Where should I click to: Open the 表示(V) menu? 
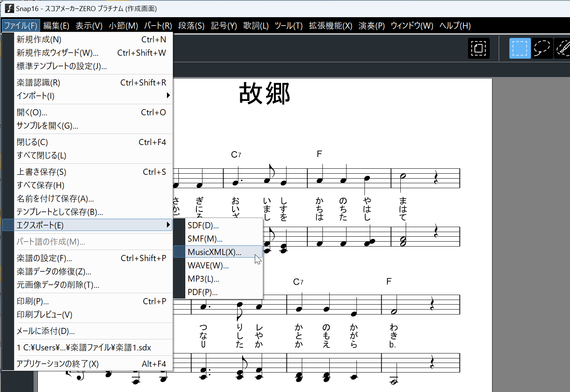(x=89, y=26)
